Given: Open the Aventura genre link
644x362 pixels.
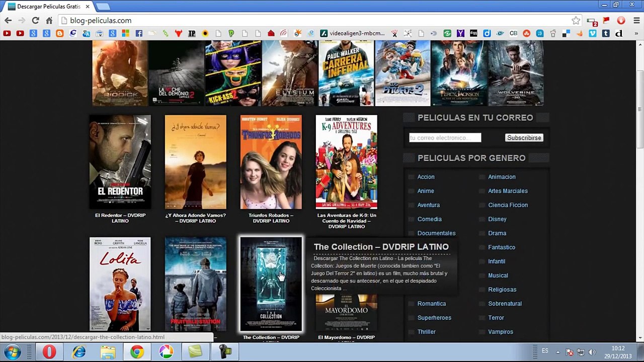Looking at the screenshot, I should pyautogui.click(x=429, y=205).
